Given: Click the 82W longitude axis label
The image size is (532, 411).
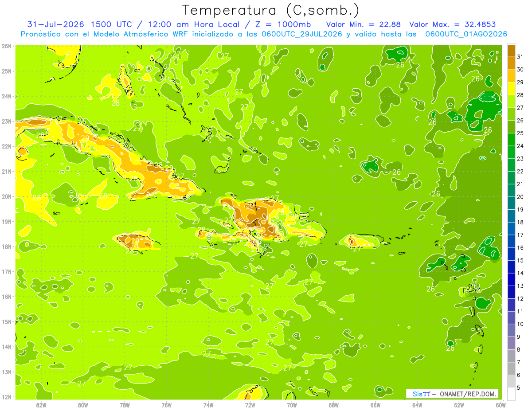Looking at the screenshot, I should point(41,405).
